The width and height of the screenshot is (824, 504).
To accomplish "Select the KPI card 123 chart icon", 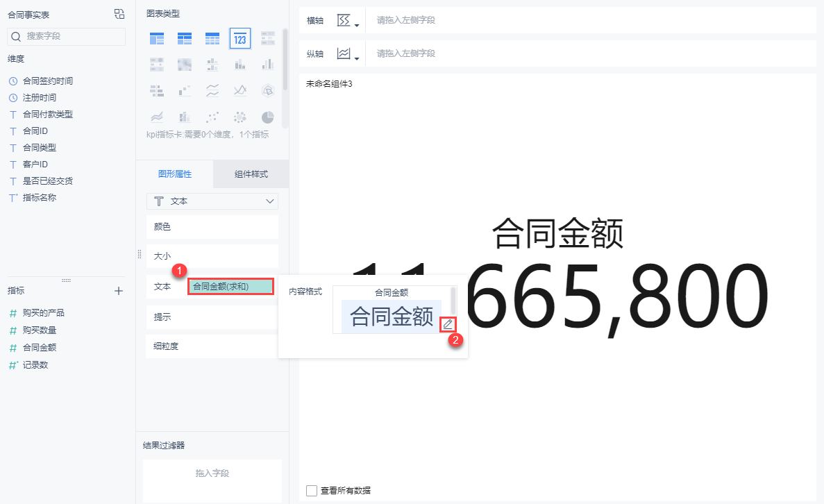I will tap(240, 39).
